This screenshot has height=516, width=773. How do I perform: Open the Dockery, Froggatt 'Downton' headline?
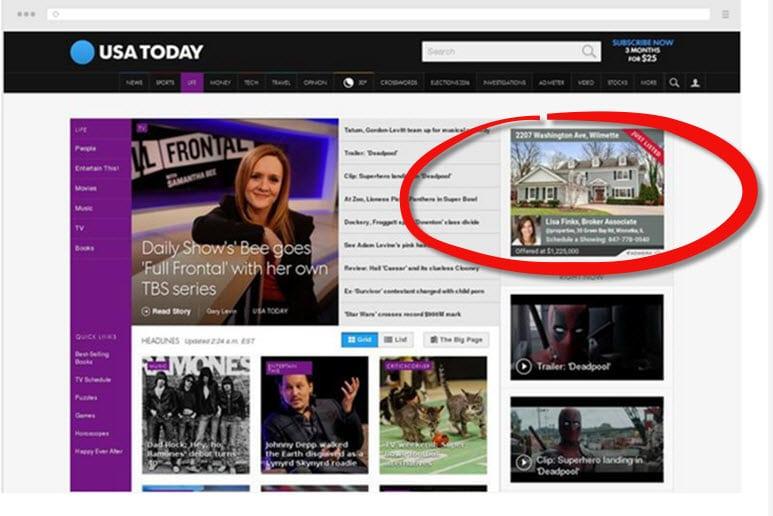pyautogui.click(x=412, y=222)
